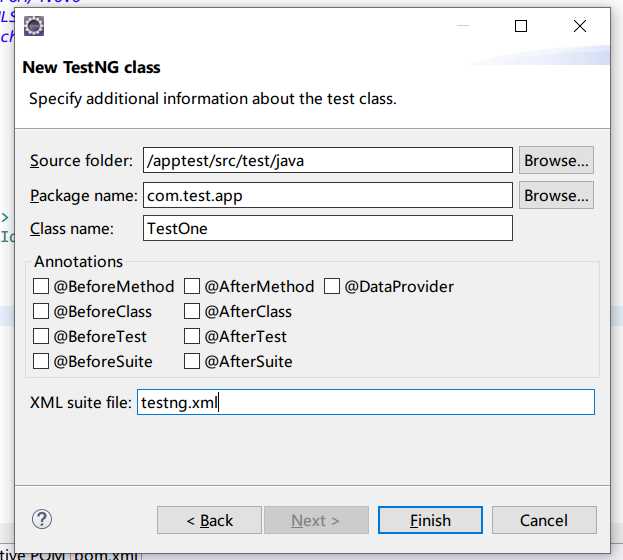The width and height of the screenshot is (623, 560).
Task: Open the help question mark icon
Action: 42,519
